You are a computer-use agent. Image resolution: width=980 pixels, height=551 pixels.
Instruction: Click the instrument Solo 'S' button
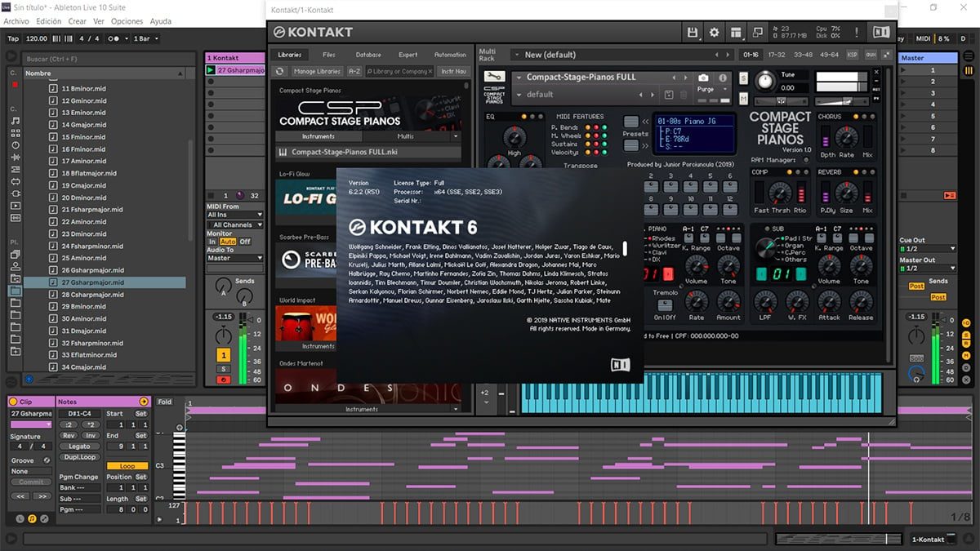click(x=743, y=78)
